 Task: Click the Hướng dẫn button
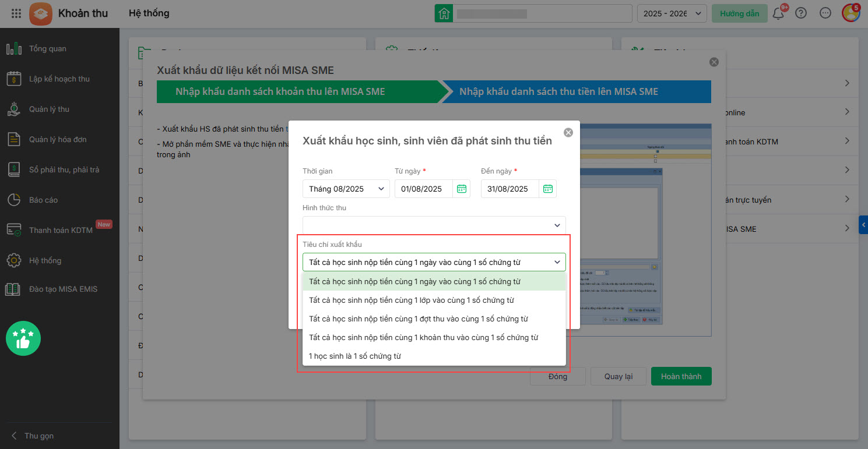coord(739,13)
